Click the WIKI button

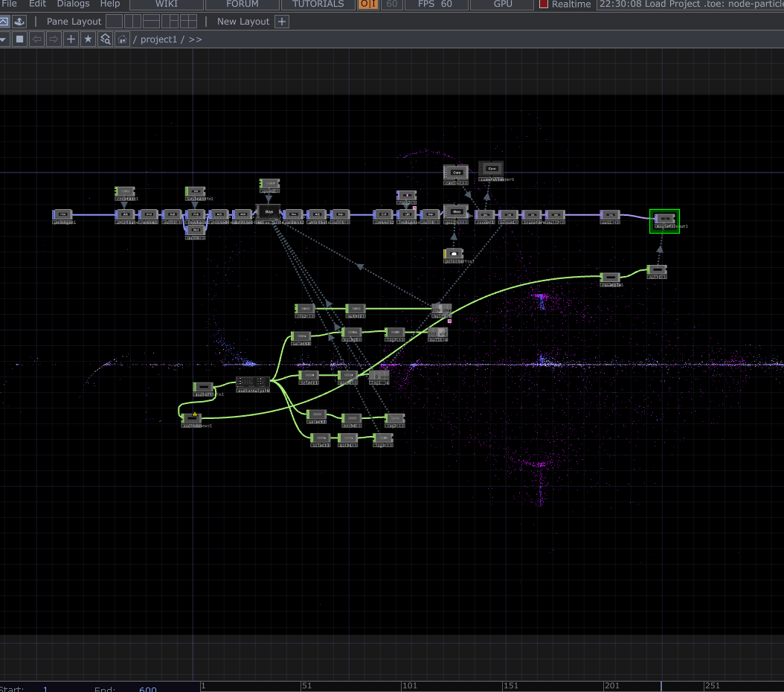coord(167,4)
